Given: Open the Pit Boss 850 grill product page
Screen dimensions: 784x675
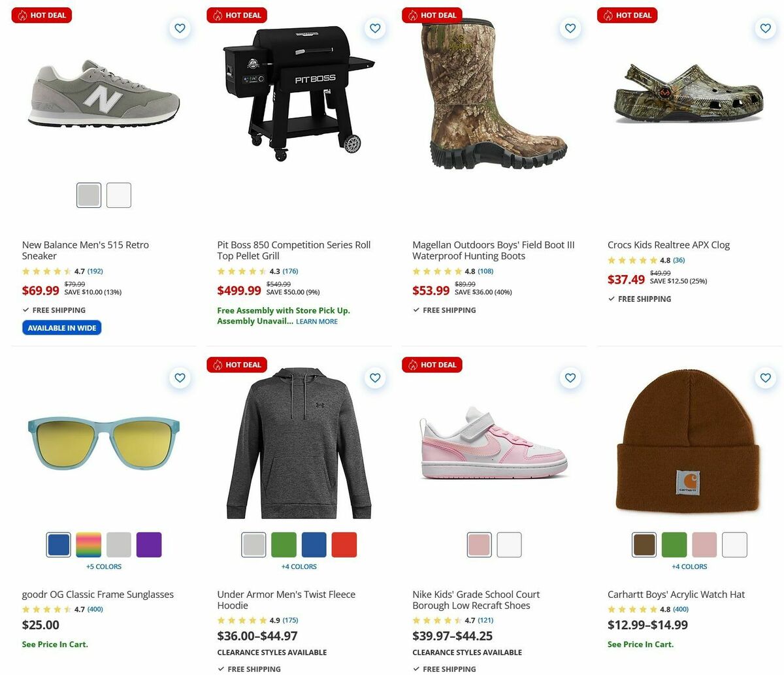Looking at the screenshot, I should pos(293,250).
